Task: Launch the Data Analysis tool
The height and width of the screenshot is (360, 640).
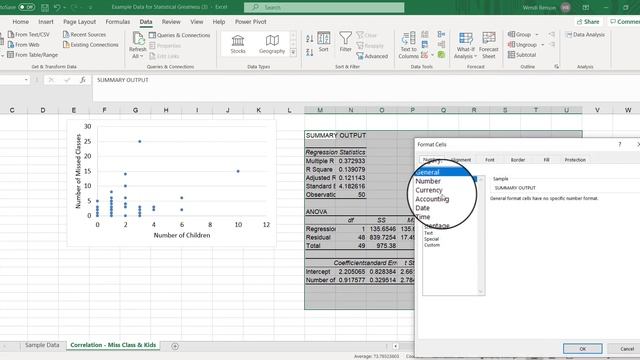Action: click(x=585, y=35)
